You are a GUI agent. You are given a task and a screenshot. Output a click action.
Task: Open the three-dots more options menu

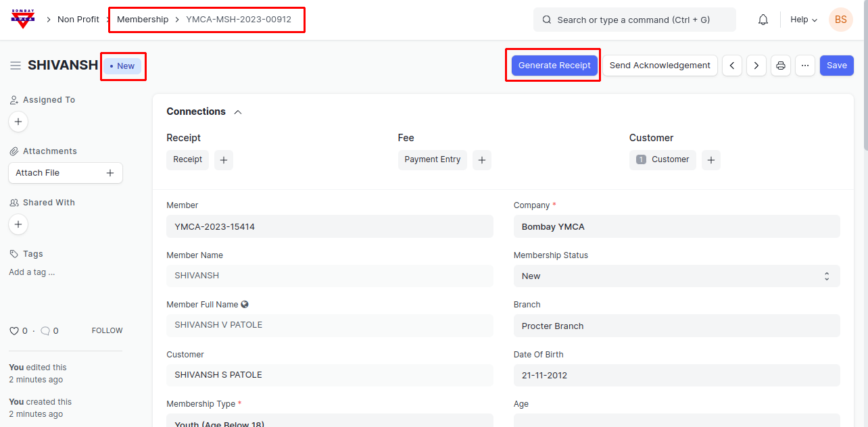point(804,66)
